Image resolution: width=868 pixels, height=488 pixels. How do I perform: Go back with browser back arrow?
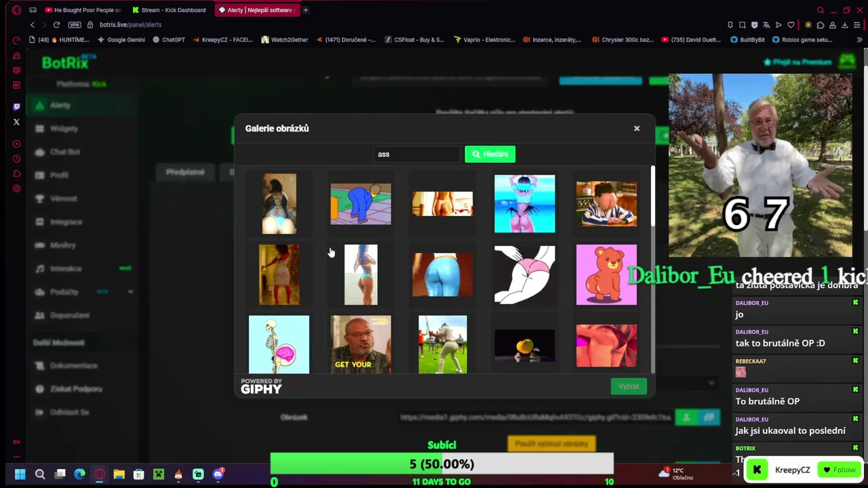click(x=32, y=25)
